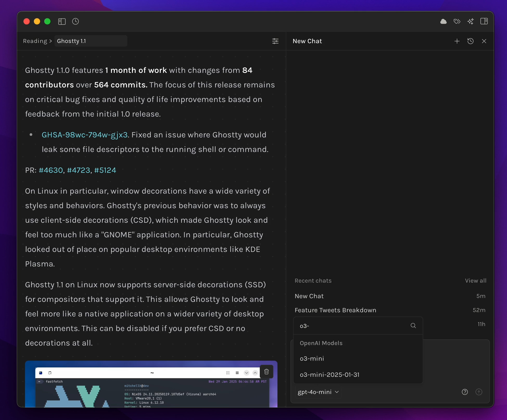Viewport: 507px width, 420px height.
Task: Click the help question mark icon
Action: pos(465,392)
